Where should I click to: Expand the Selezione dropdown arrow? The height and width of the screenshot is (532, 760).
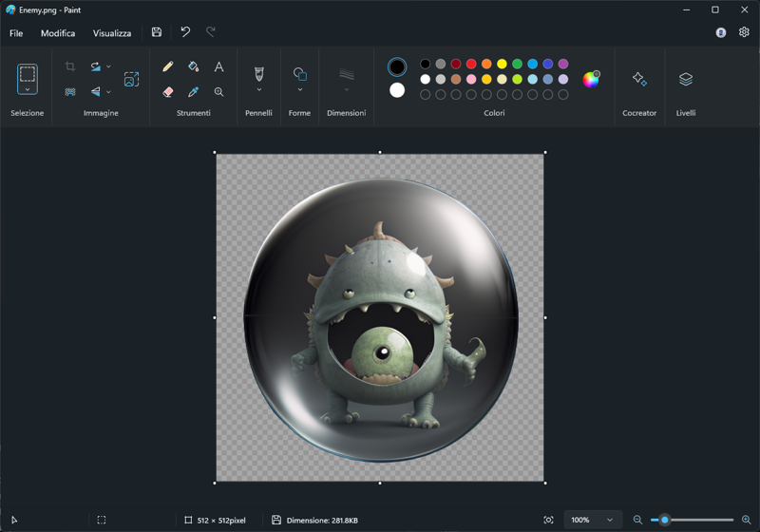(x=28, y=90)
